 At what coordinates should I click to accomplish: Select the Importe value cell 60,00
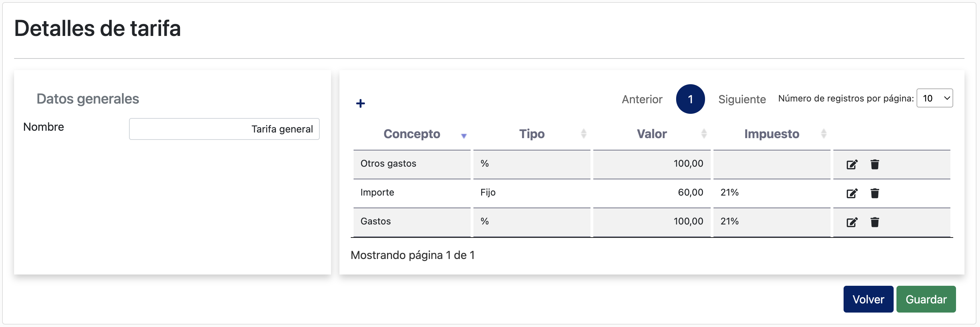click(x=652, y=193)
